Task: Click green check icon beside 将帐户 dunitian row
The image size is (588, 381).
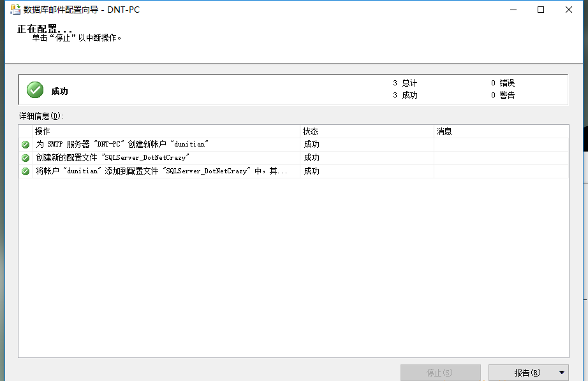Action: pyautogui.click(x=26, y=171)
